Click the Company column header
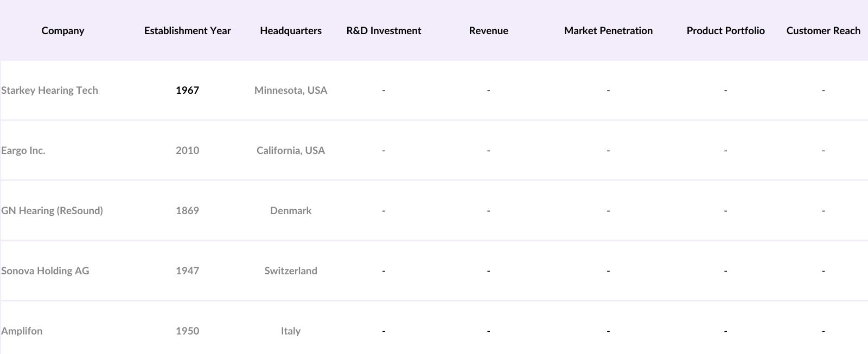868x354 pixels. point(63,30)
